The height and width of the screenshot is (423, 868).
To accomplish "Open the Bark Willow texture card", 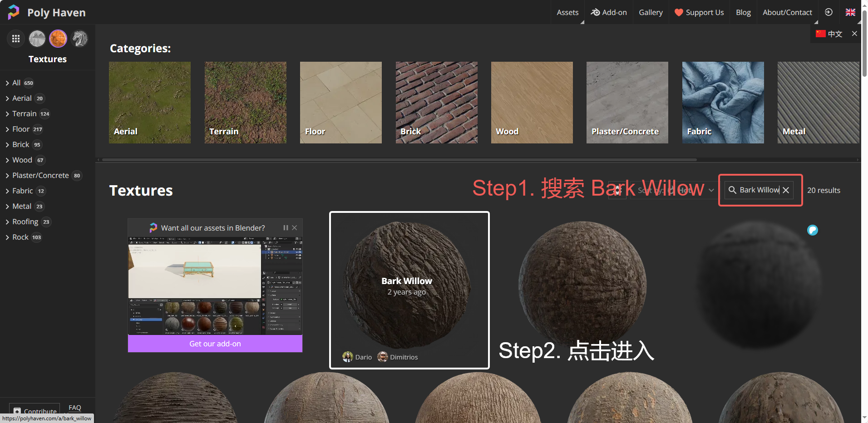I will point(409,290).
